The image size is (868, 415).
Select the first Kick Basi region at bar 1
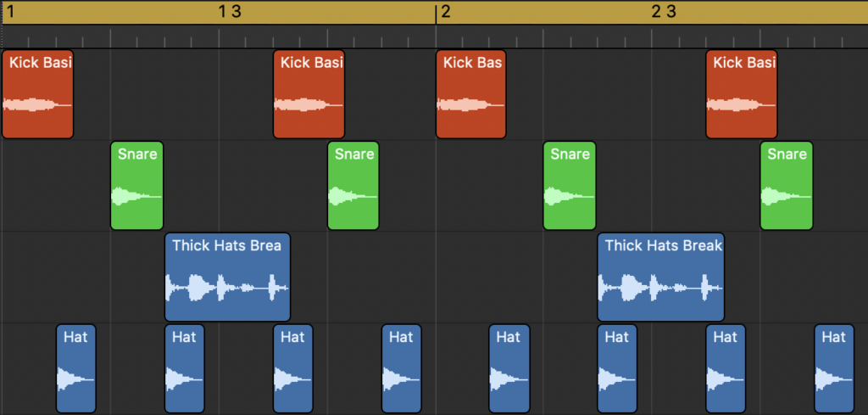click(37, 94)
